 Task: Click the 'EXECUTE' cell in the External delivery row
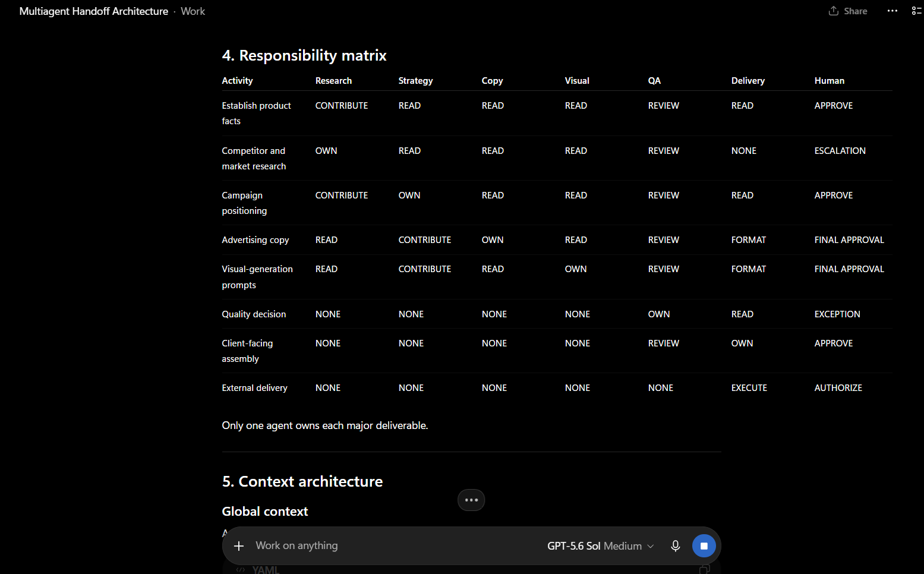[x=749, y=388]
